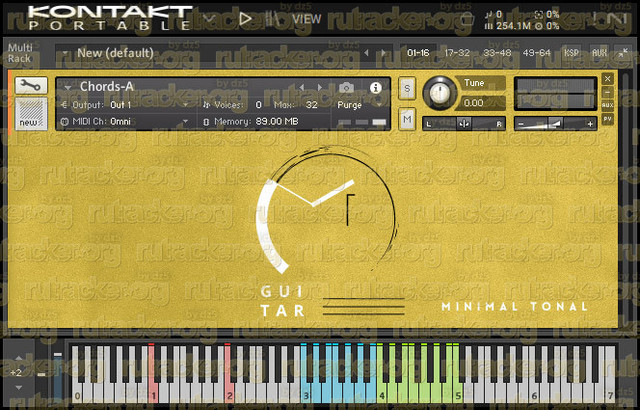The width and height of the screenshot is (640, 410).
Task: Open the Multi Rack preset dropdown arrow
Action: coord(65,53)
